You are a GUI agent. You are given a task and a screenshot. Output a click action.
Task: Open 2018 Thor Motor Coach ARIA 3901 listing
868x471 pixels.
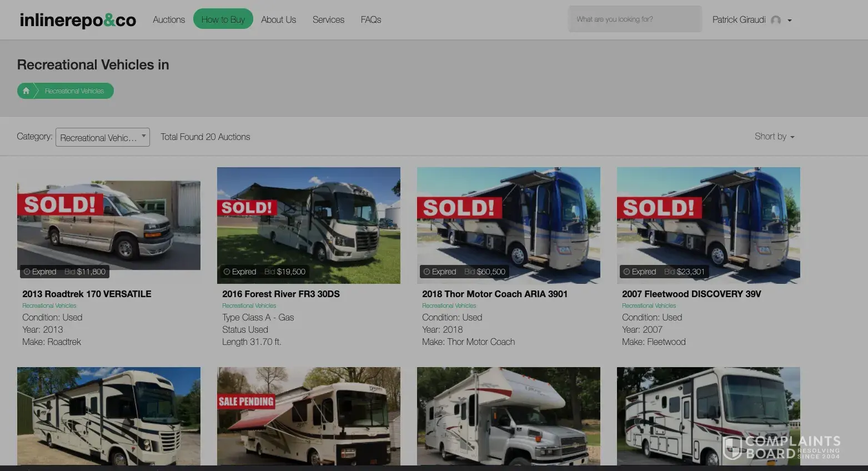(x=494, y=294)
